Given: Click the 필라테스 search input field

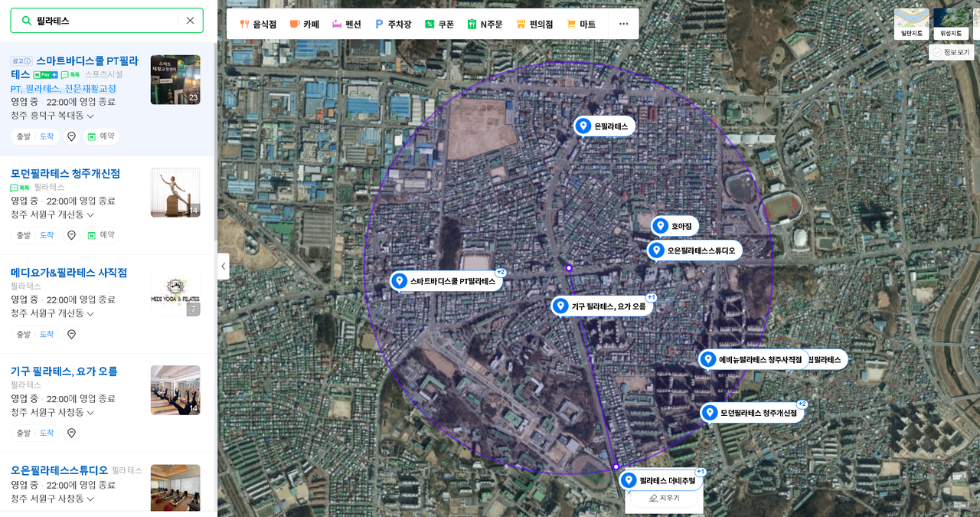Looking at the screenshot, I should (106, 21).
